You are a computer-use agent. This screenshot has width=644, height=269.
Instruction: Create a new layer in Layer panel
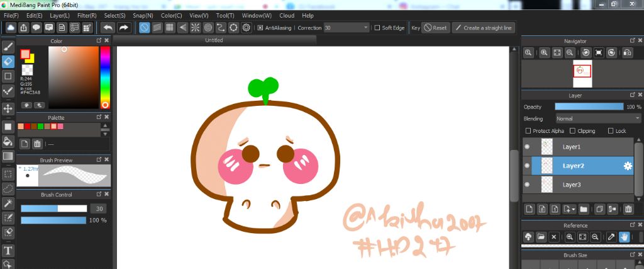click(530, 209)
